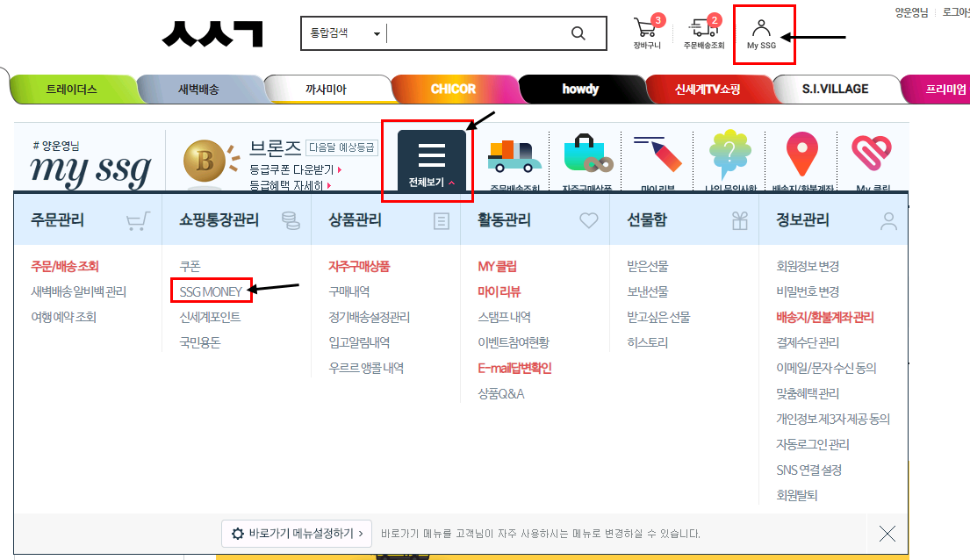Open the 트레이더스 tab
The image size is (970, 560).
72,90
